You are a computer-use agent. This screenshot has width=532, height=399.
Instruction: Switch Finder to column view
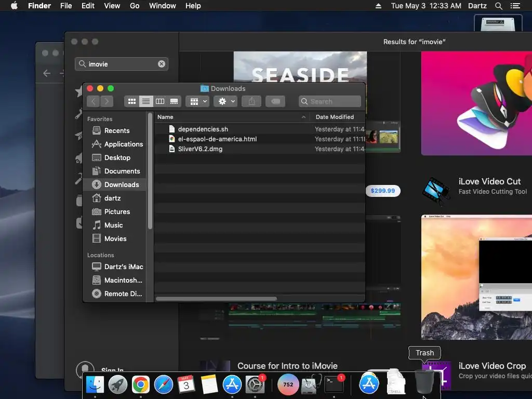tap(160, 101)
